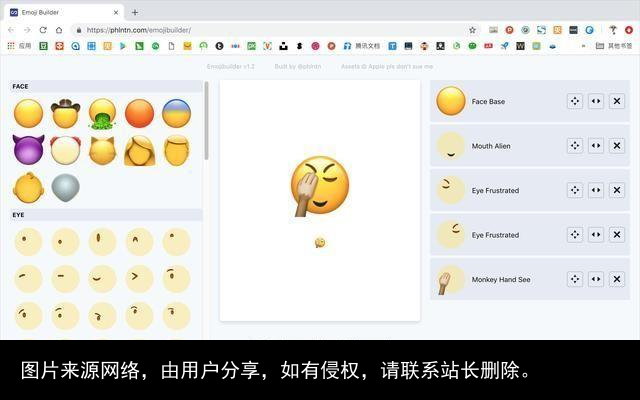Reload the page
The width and height of the screenshot is (640, 400).
tap(43, 30)
